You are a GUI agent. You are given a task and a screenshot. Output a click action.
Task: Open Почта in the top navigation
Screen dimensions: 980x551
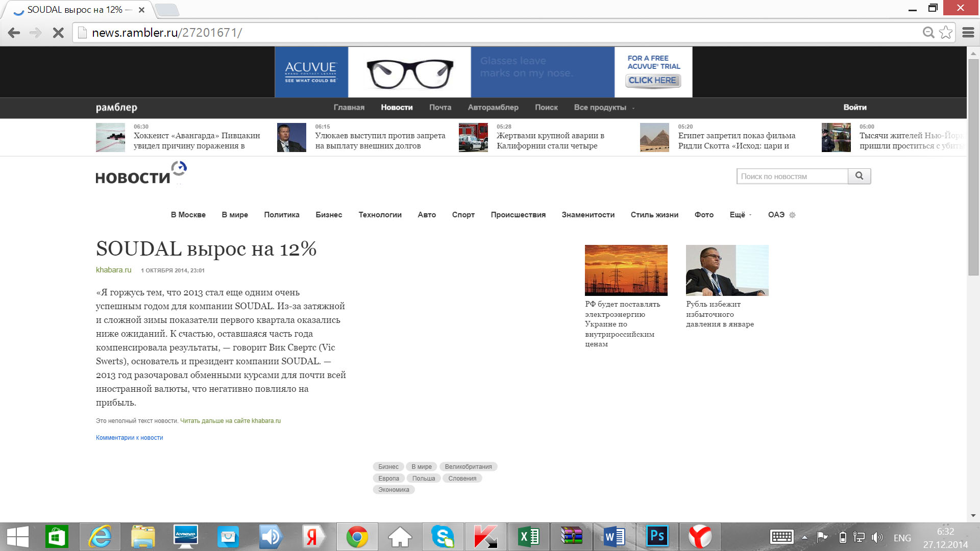[440, 108]
